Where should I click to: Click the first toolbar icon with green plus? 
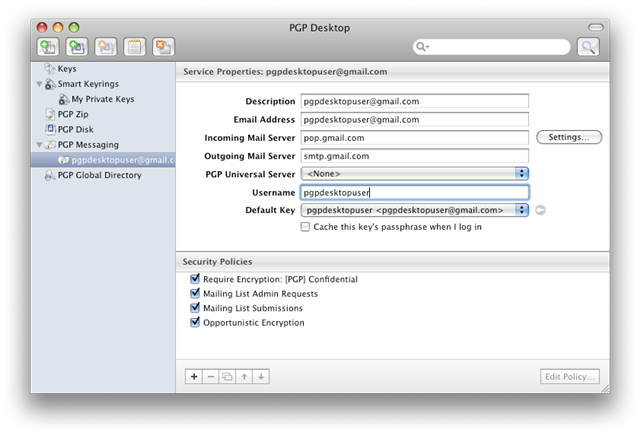(x=48, y=47)
